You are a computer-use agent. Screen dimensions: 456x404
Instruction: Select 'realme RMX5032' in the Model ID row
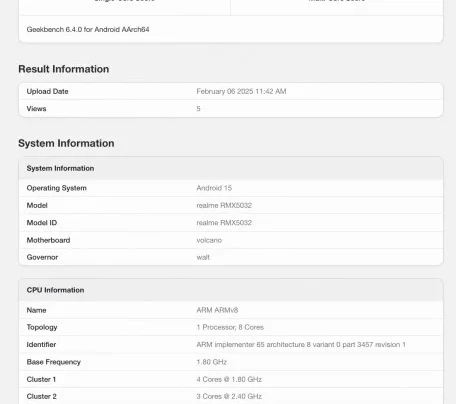(x=224, y=223)
